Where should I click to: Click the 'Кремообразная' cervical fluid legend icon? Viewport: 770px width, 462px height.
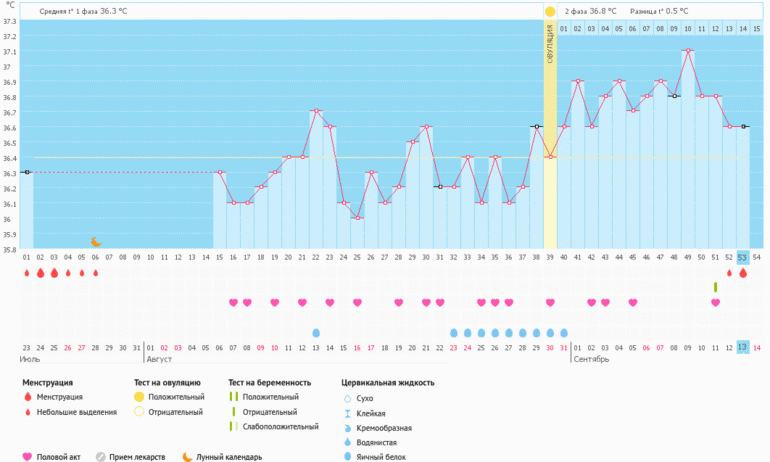pyautogui.click(x=346, y=427)
